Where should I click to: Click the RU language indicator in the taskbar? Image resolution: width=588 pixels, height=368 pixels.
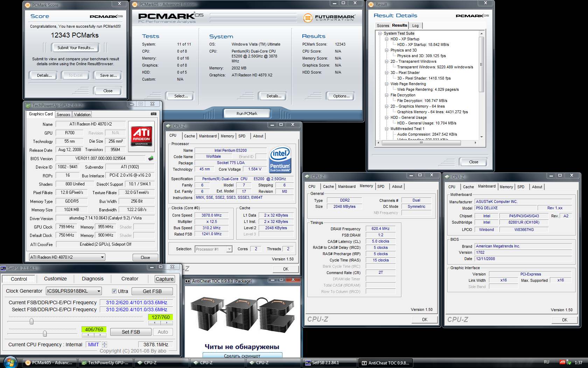click(x=547, y=362)
